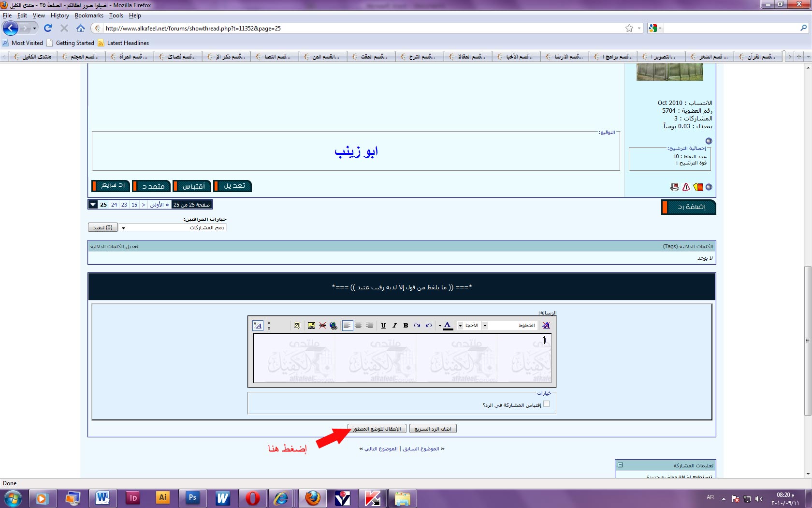
Task: Check the quote post in reply checkbox
Action: coord(546,404)
